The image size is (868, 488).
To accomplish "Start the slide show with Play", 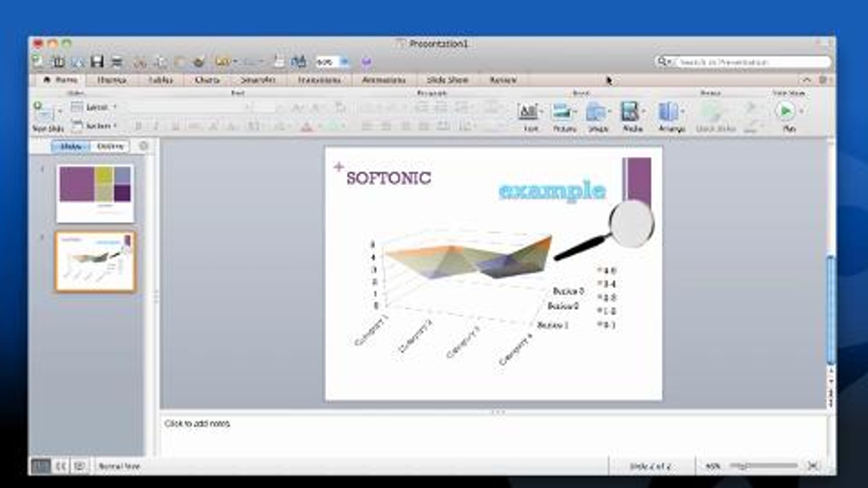I will pyautogui.click(x=785, y=112).
